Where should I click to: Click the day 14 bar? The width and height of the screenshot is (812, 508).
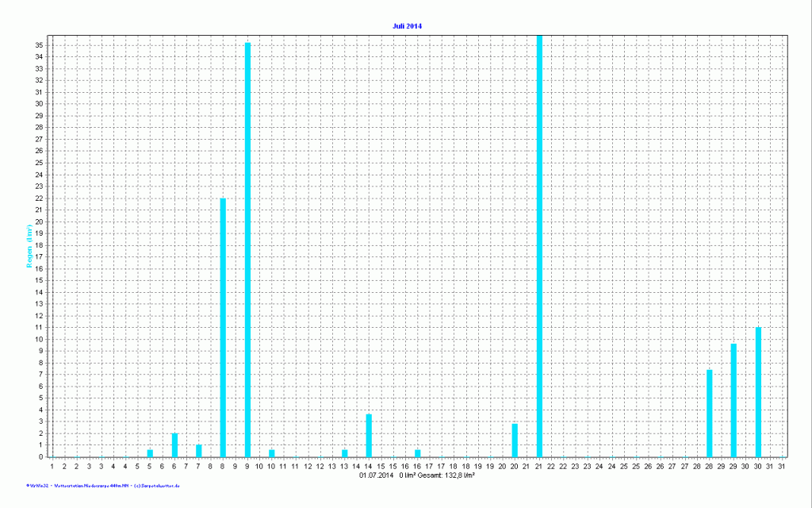tap(369, 435)
